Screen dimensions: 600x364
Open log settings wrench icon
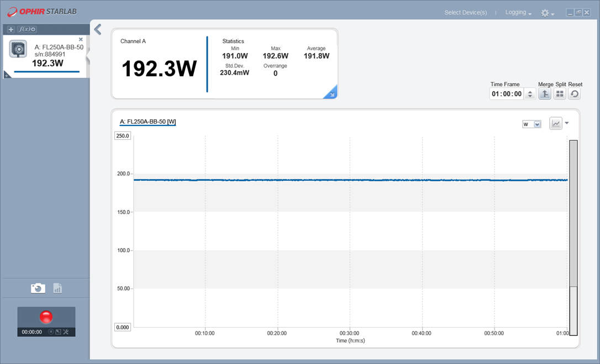(66, 332)
